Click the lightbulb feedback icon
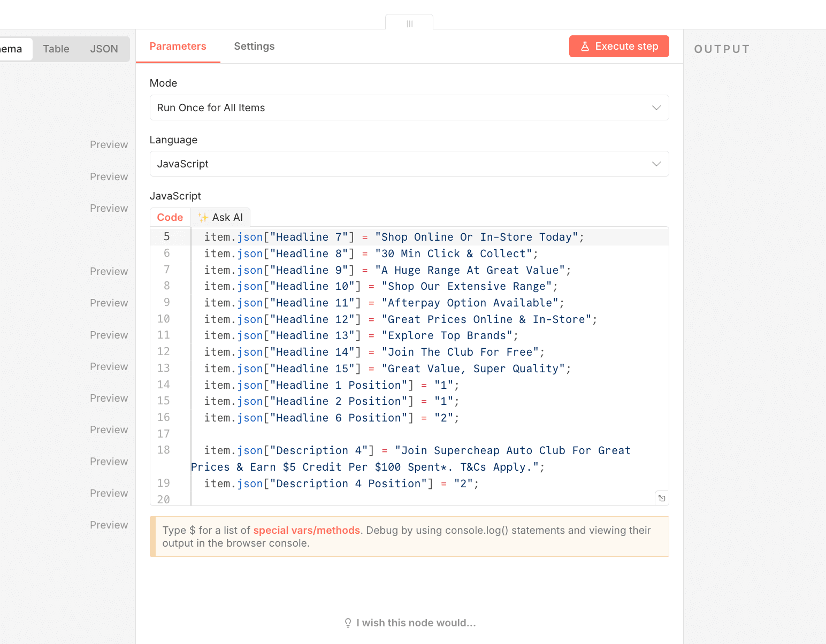Screen dimensions: 826x644 pos(348,623)
